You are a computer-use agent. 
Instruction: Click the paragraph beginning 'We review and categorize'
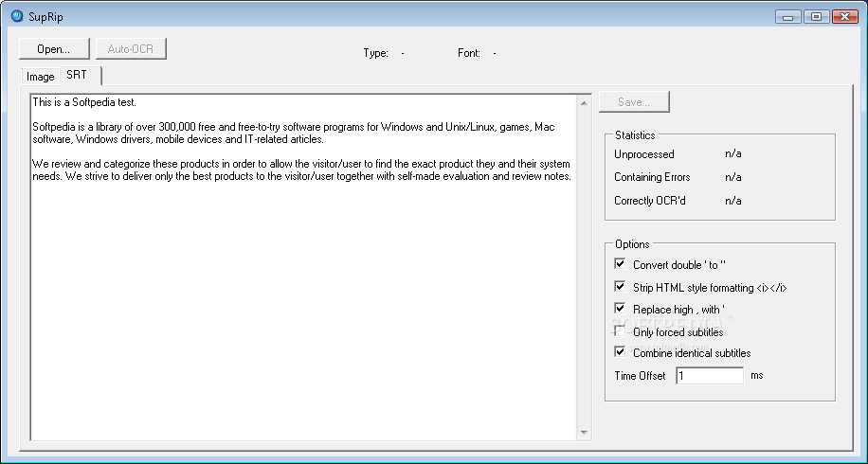click(301, 170)
